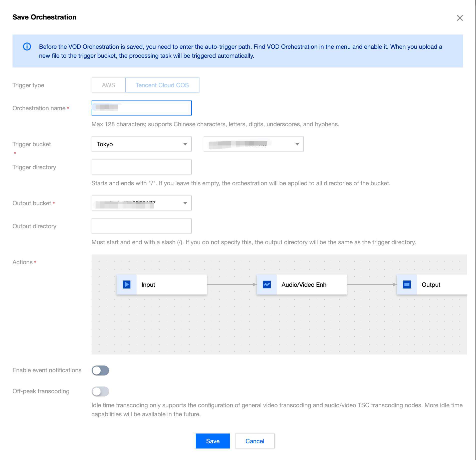The image size is (476, 460).
Task: Click the blue info icon in banner
Action: 27,47
